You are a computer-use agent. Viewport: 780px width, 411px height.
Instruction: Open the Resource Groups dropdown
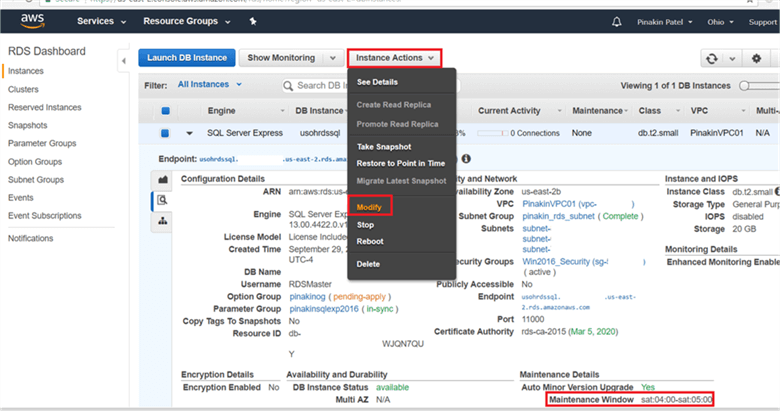(187, 21)
